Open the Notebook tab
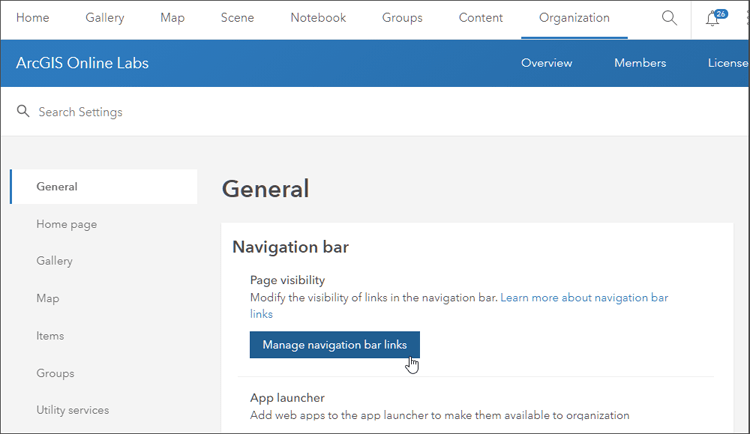750x434 pixels. click(x=318, y=18)
